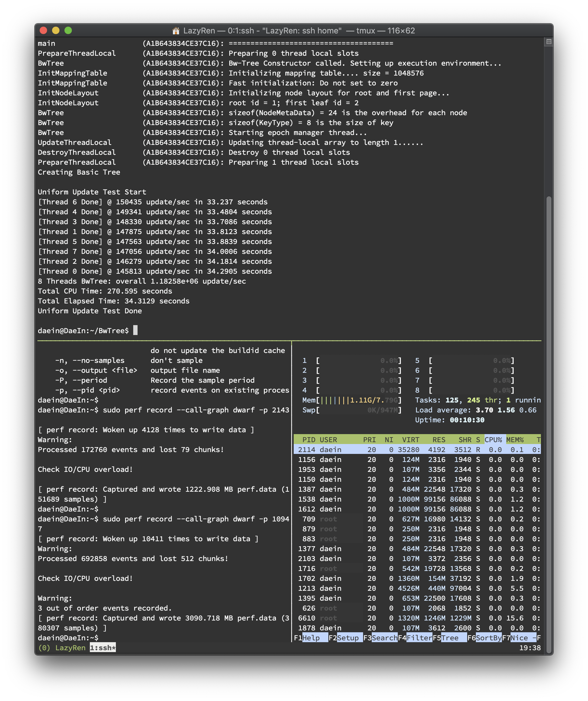Toggle F5 Tree view in htop
Screen dimensions: 588x701
(450, 638)
